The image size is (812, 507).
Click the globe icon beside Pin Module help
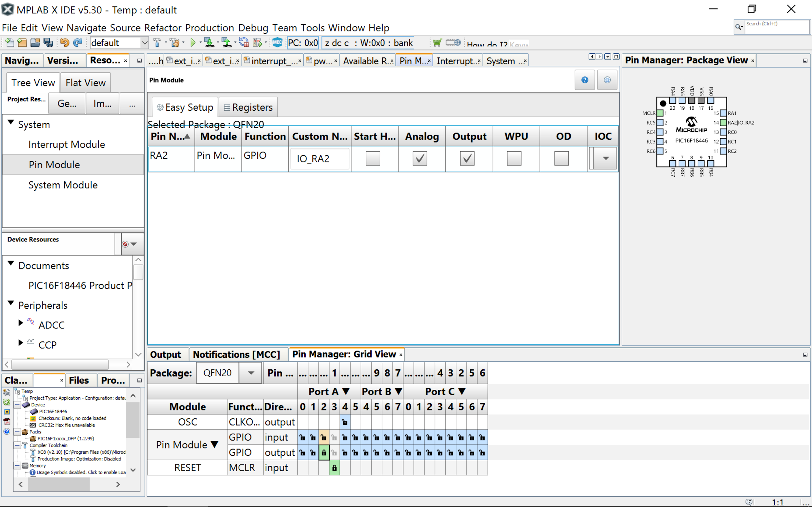pyautogui.click(x=607, y=80)
